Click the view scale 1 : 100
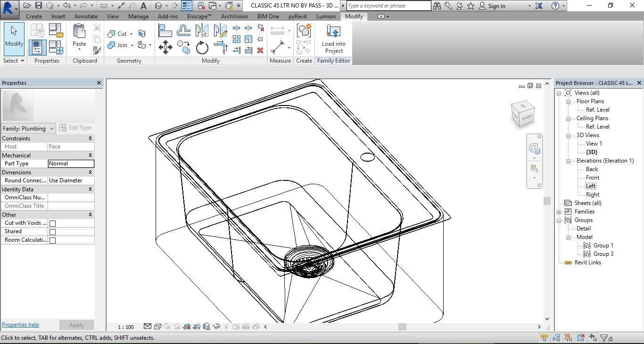This screenshot has height=344, width=644. coord(126,327)
